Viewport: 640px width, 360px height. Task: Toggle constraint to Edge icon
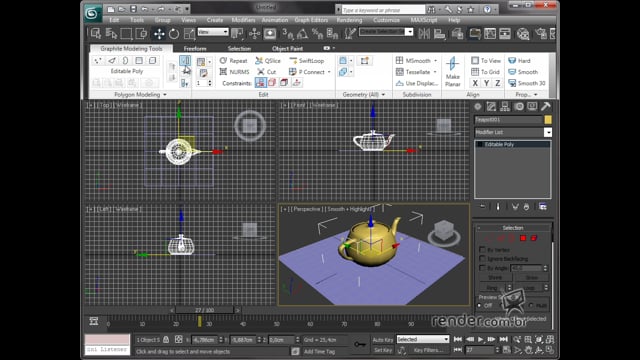[x=272, y=83]
